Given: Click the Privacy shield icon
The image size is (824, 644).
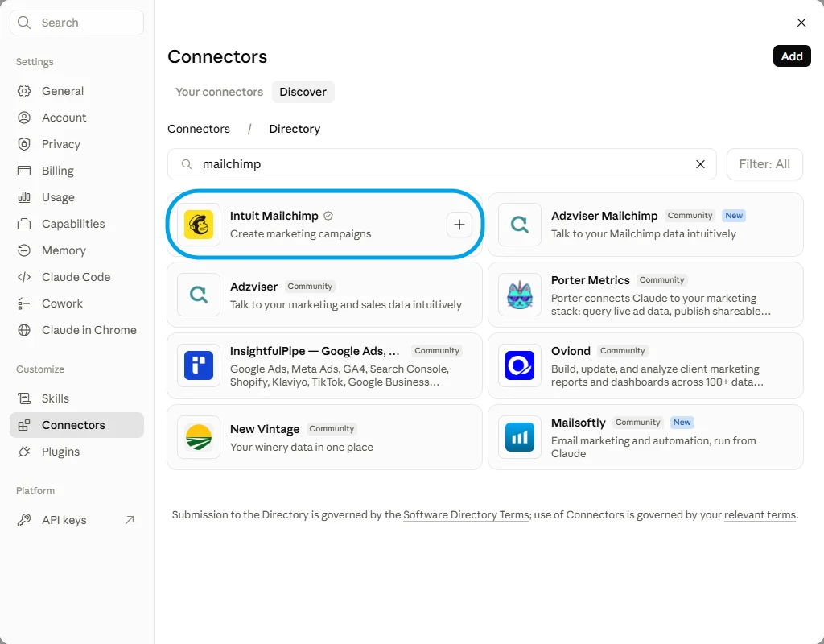Looking at the screenshot, I should 24,144.
